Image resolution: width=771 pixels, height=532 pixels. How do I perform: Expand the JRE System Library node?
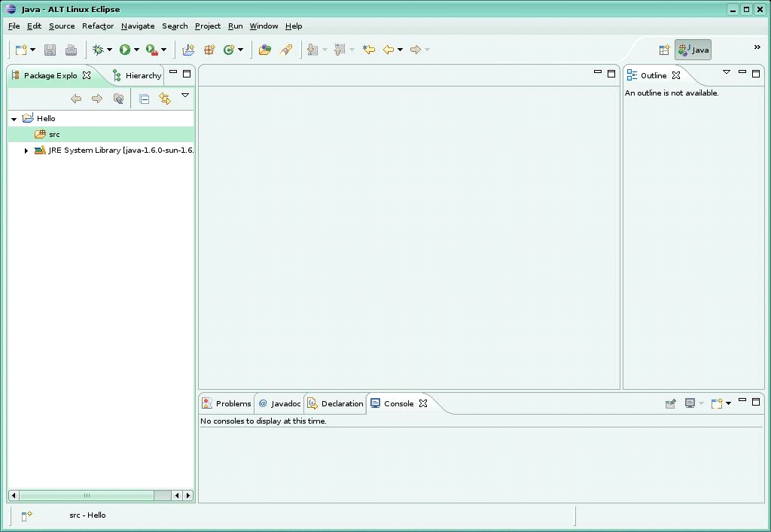26,150
